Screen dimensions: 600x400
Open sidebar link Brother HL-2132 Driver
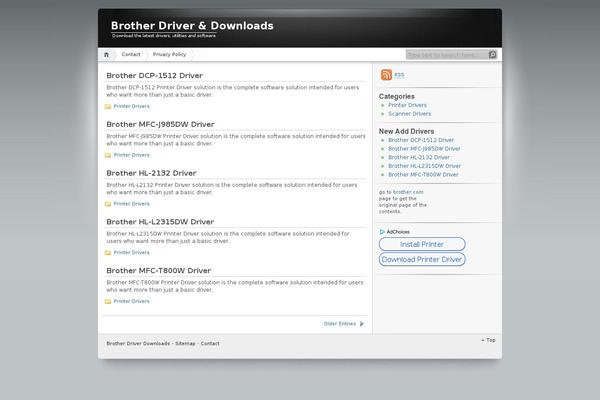[x=419, y=157]
